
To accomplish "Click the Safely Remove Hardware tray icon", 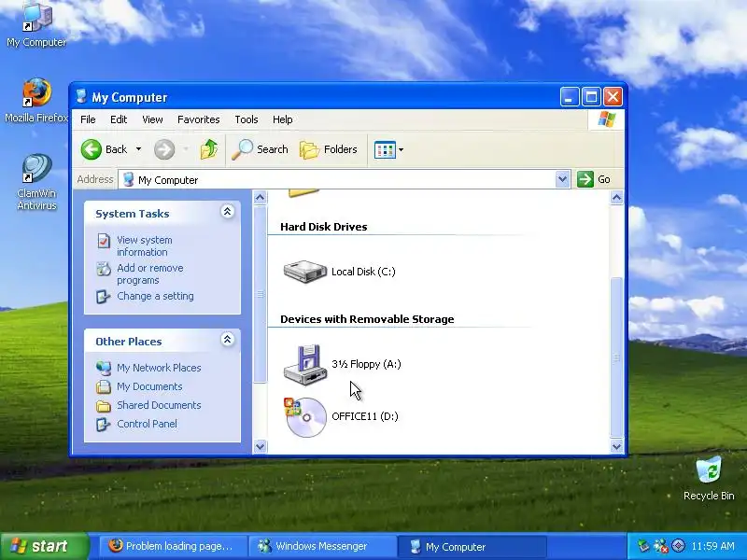I will tap(643, 546).
